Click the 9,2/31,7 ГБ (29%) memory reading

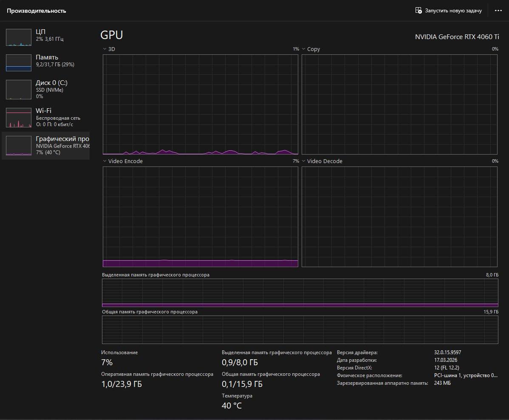click(x=55, y=65)
